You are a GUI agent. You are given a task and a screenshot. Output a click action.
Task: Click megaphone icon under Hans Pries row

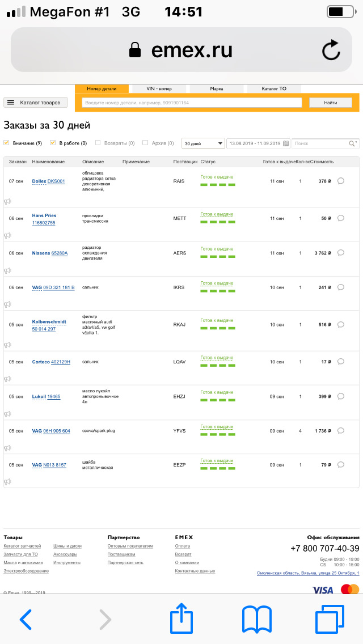click(7, 235)
